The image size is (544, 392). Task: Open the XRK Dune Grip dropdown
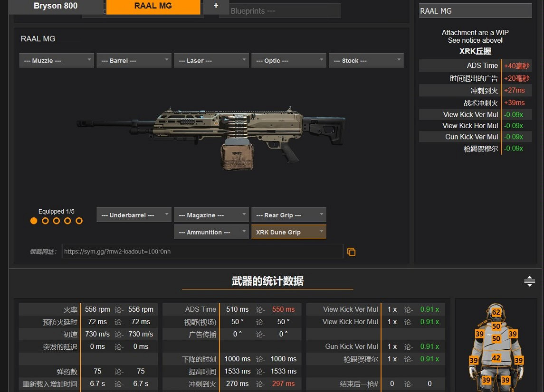pyautogui.click(x=288, y=232)
